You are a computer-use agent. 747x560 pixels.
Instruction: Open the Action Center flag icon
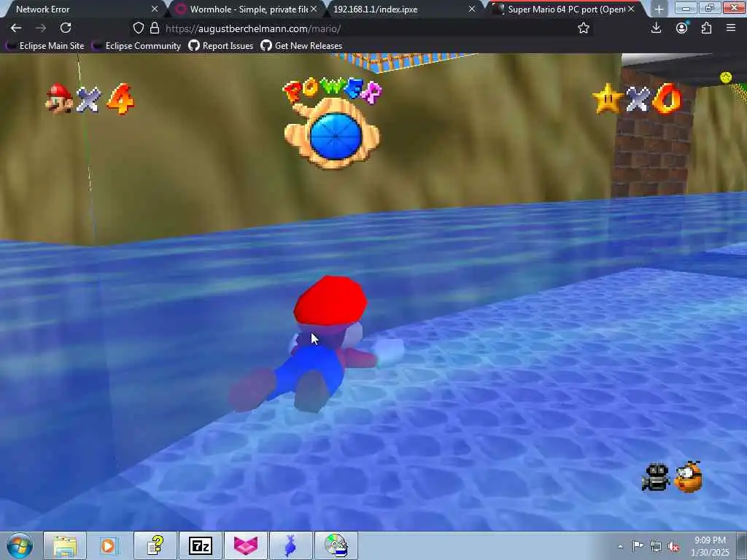(638, 545)
